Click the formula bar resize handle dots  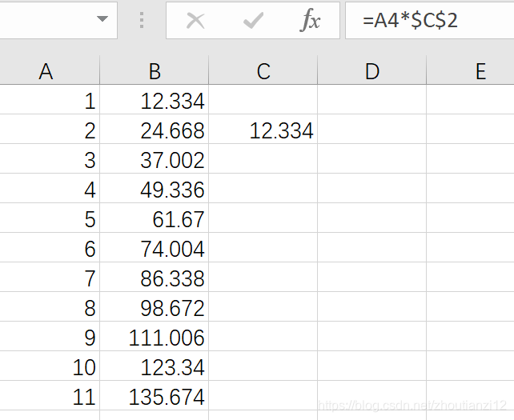click(142, 20)
